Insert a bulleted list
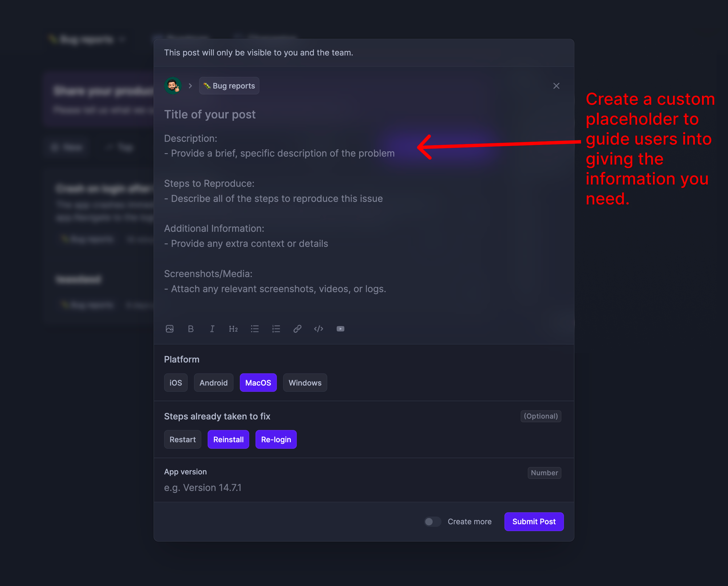728x586 pixels. point(255,329)
